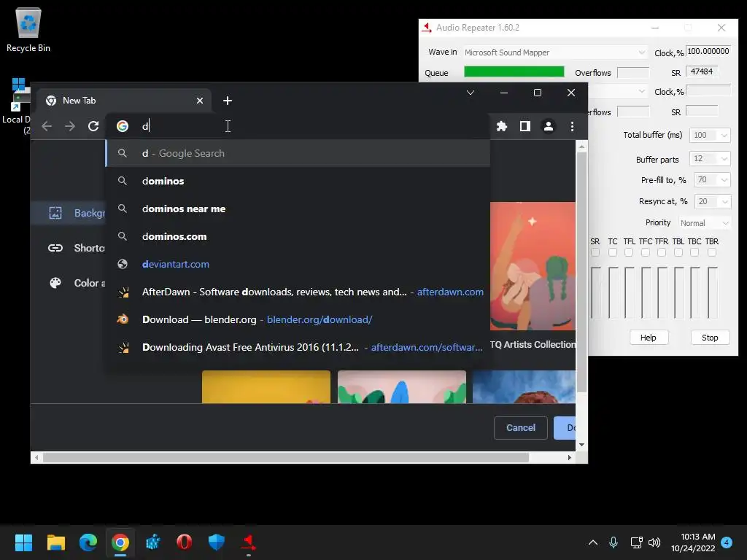Open Pre-fill to % dropdown
The image size is (747, 560).
pos(712,180)
